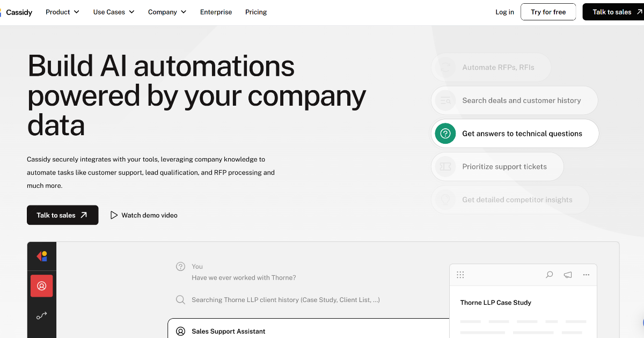
Task: Select the red assistant icon in sidebar
Action: tap(42, 286)
